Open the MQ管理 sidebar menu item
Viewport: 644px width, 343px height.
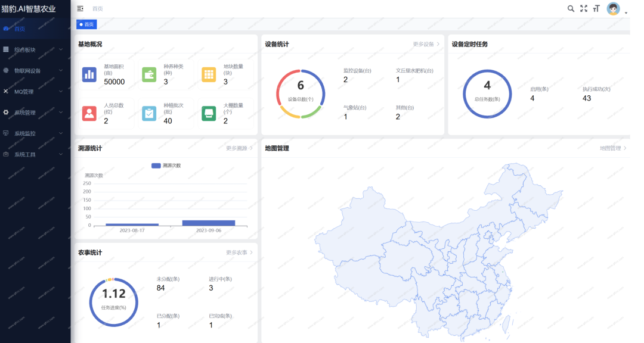(x=35, y=92)
